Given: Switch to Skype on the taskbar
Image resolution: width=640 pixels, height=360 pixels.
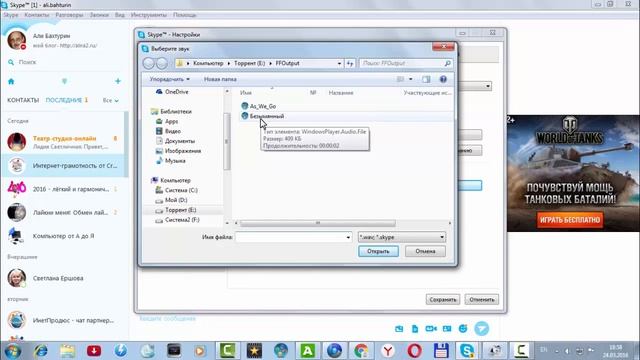Looking at the screenshot, I should tap(467, 351).
